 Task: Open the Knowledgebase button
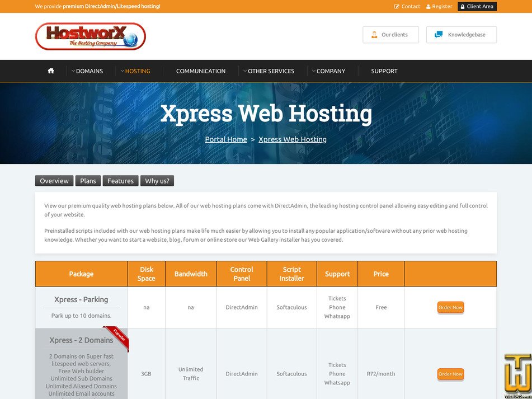tap(462, 35)
